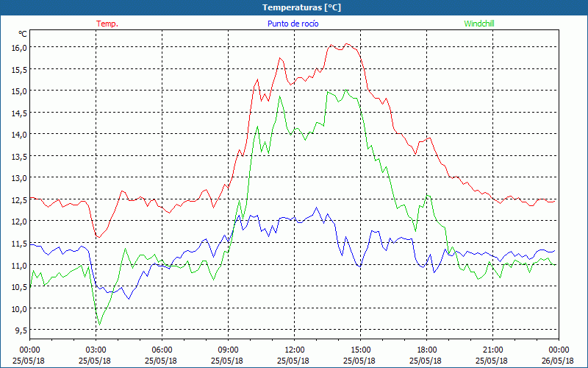The image size is (588, 368).
Task: Click the blue dew point dip at 15:00
Action: tap(360, 266)
